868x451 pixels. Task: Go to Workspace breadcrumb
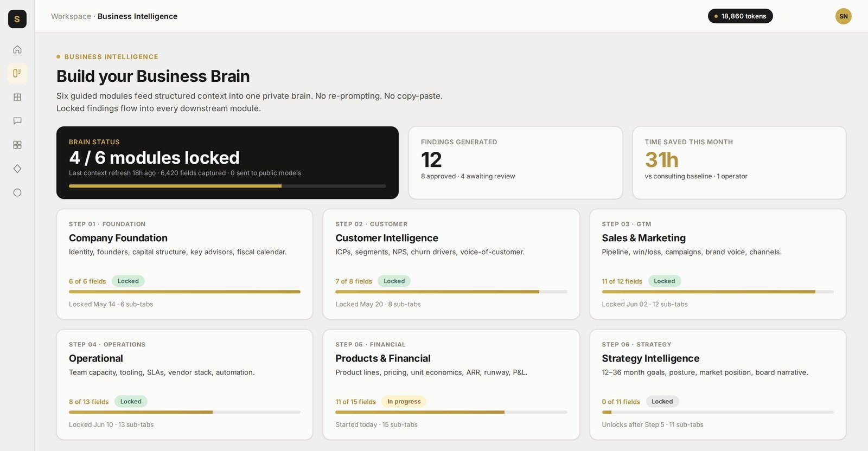(x=71, y=16)
